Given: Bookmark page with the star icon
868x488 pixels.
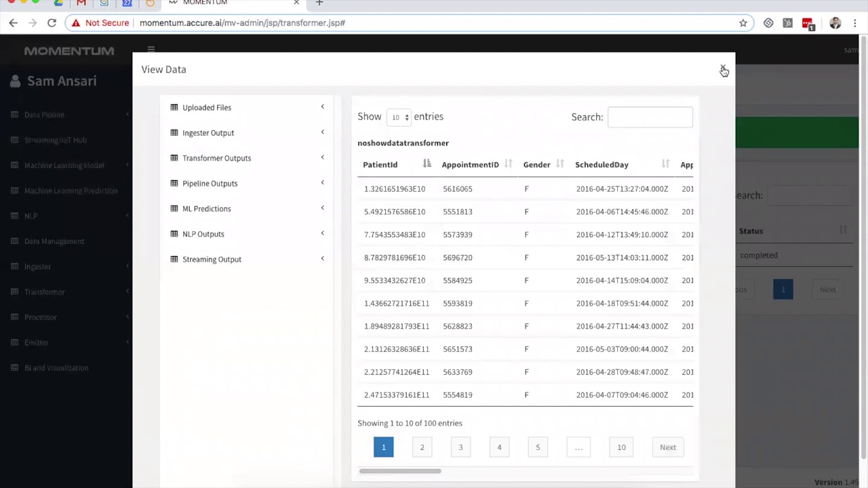Looking at the screenshot, I should (x=743, y=23).
